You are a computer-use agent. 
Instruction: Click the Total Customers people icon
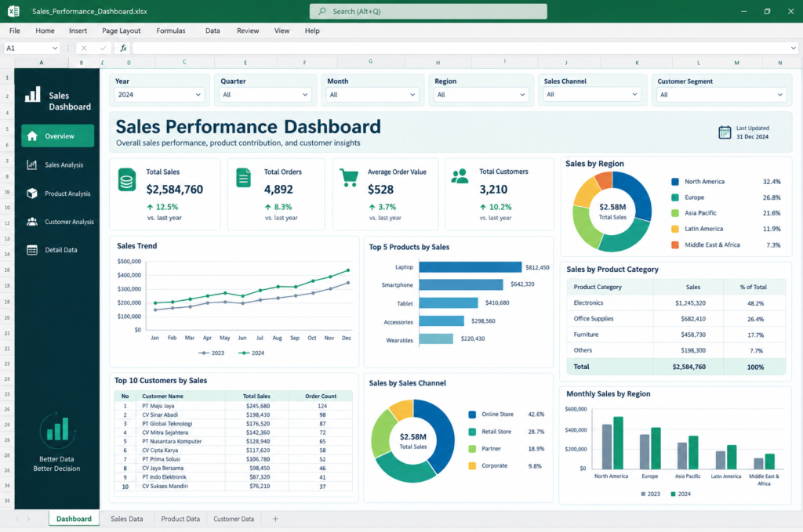(460, 176)
